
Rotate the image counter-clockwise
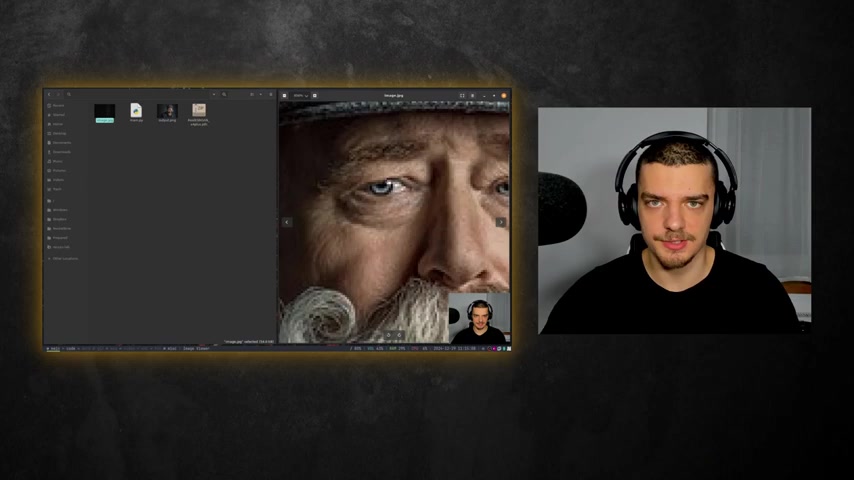(x=388, y=335)
